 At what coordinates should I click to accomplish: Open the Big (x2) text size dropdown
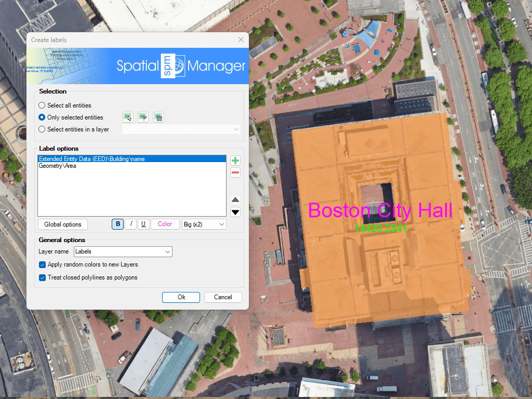pyautogui.click(x=204, y=224)
